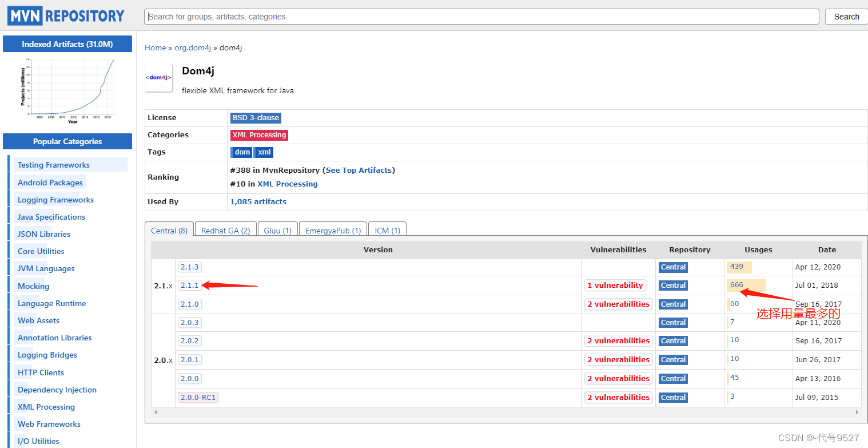Open I/O Utilities category

coord(38,442)
